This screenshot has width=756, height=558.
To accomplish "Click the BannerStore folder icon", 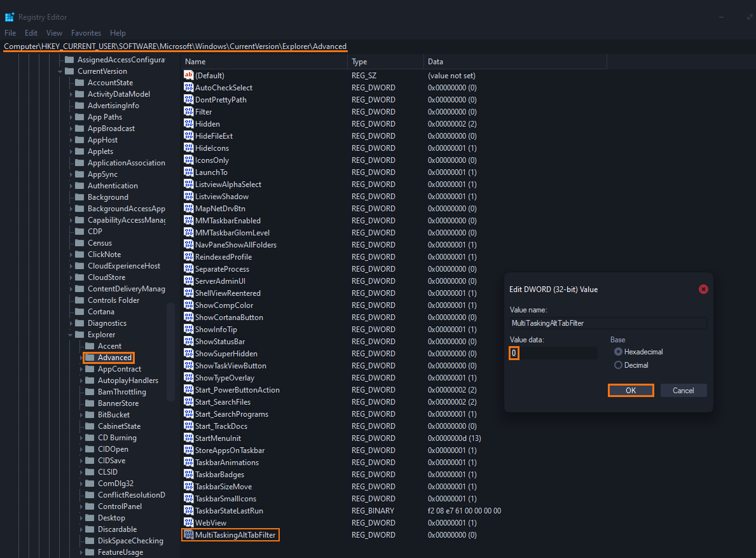I will [90, 403].
